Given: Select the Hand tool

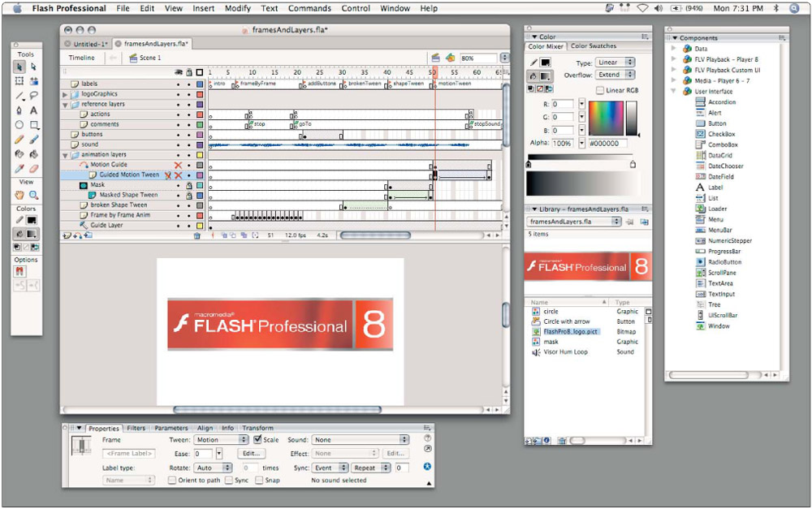Looking at the screenshot, I should [x=19, y=195].
